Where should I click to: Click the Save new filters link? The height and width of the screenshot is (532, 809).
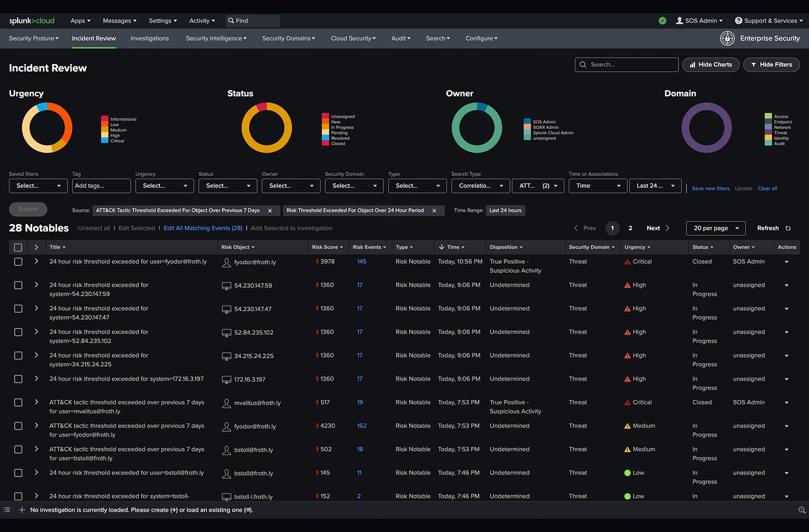coord(711,188)
